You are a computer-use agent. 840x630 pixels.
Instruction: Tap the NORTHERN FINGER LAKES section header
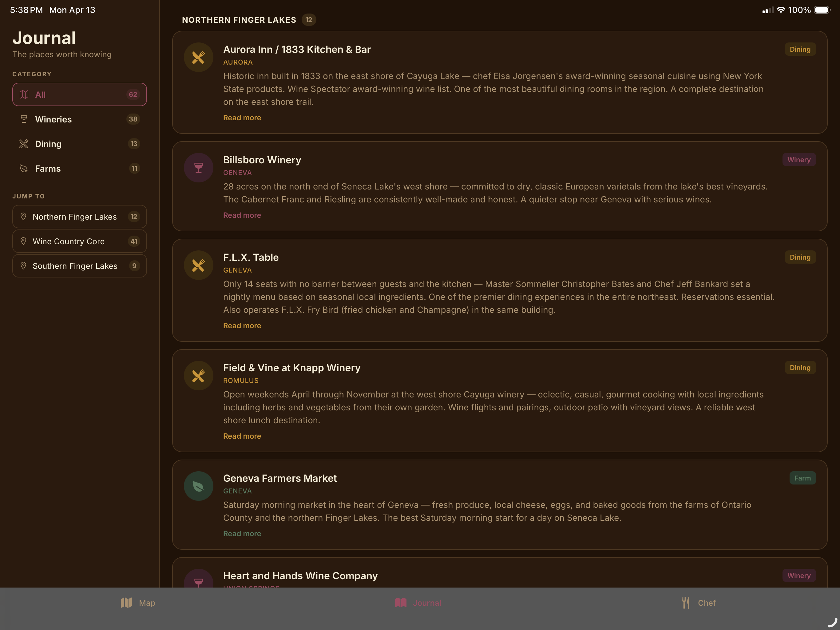pyautogui.click(x=239, y=20)
